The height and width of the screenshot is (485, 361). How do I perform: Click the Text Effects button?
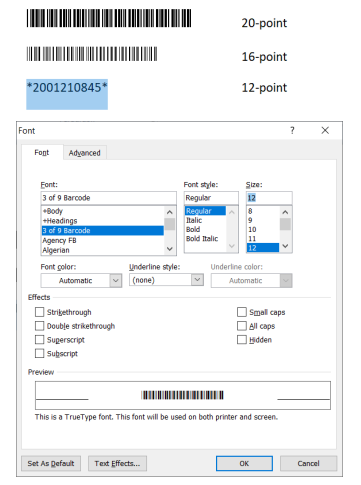click(x=117, y=463)
